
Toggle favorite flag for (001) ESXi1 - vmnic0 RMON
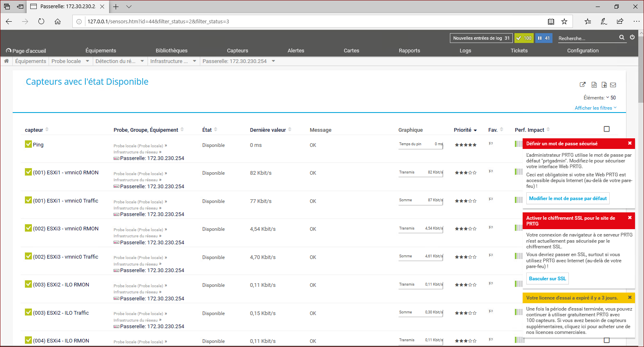click(x=491, y=171)
